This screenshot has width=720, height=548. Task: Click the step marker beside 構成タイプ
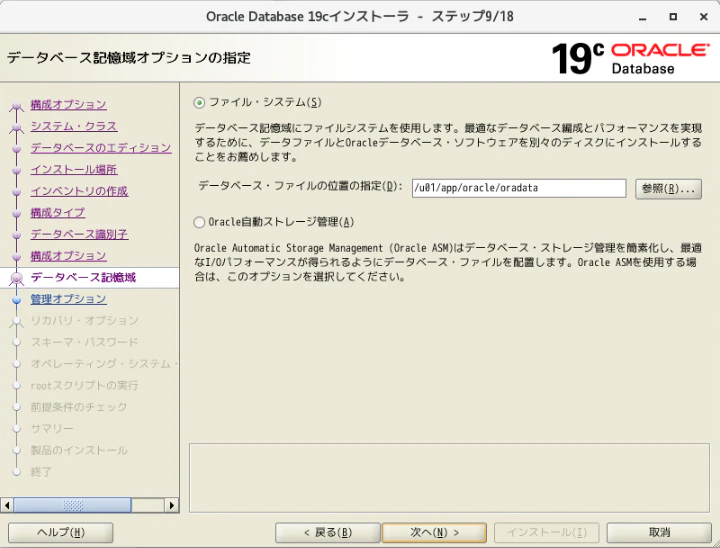point(17,214)
